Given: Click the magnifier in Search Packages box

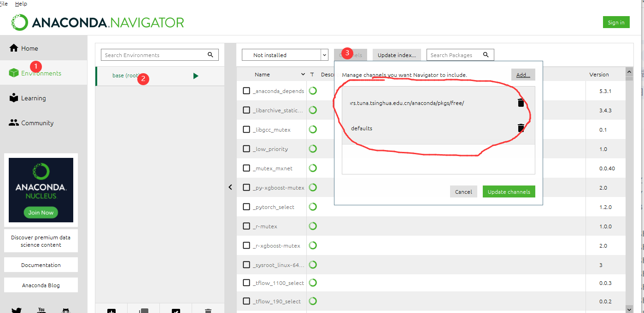Looking at the screenshot, I should (486, 55).
